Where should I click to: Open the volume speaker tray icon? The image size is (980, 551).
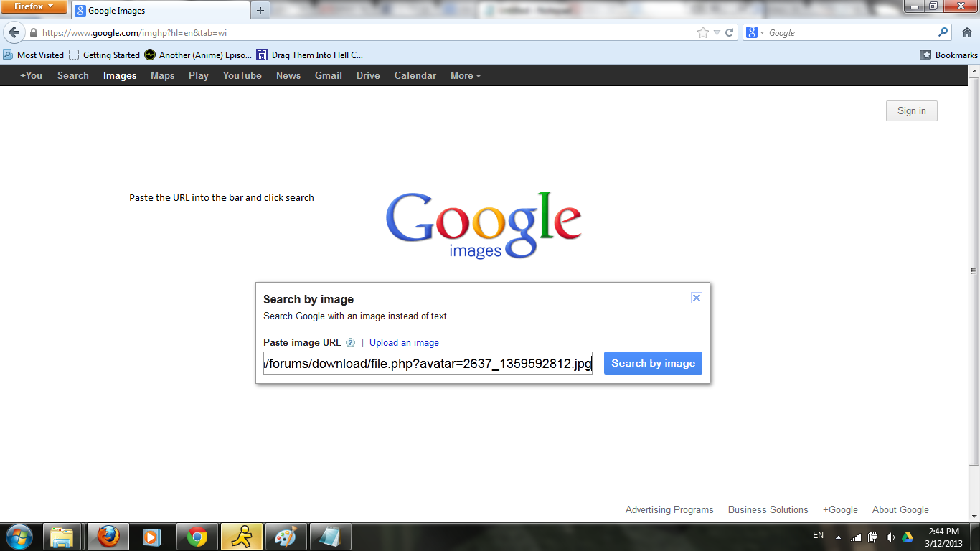click(890, 537)
